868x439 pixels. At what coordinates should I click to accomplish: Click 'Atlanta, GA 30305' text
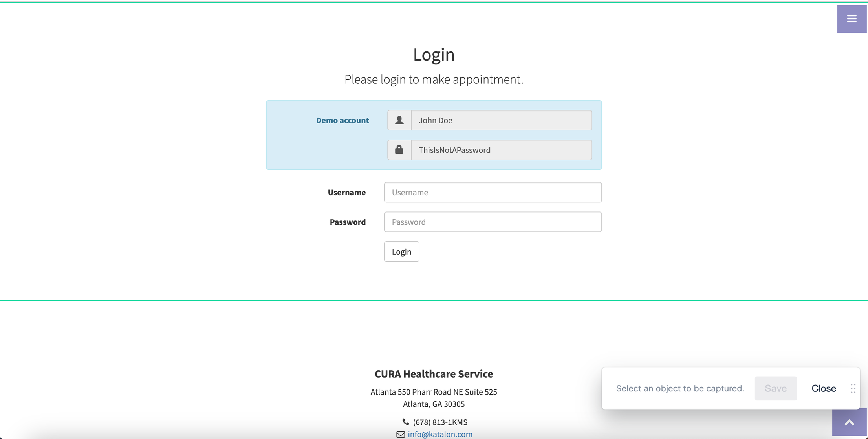434,404
